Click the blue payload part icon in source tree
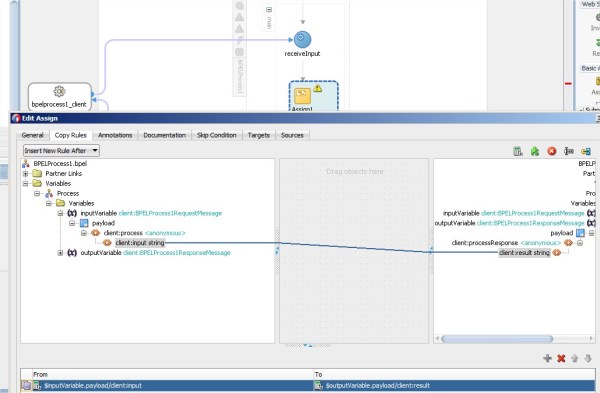 [x=84, y=223]
